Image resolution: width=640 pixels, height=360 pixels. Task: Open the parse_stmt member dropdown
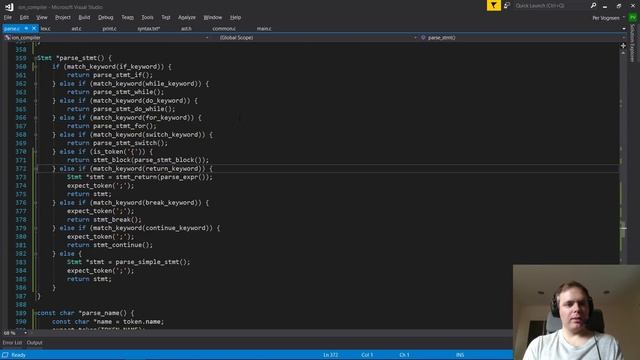(522, 38)
